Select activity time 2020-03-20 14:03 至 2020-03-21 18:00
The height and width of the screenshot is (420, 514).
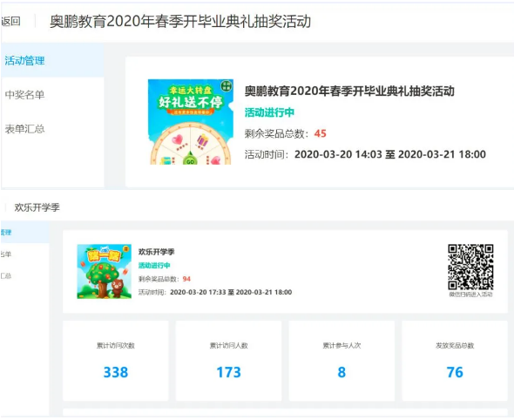coord(390,154)
